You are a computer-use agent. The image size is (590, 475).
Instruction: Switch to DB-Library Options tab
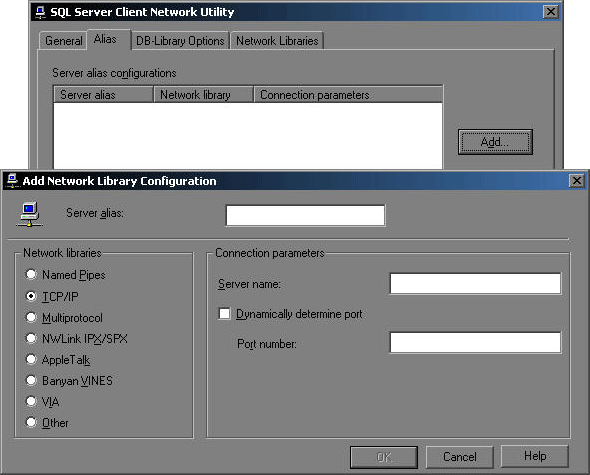click(180, 40)
